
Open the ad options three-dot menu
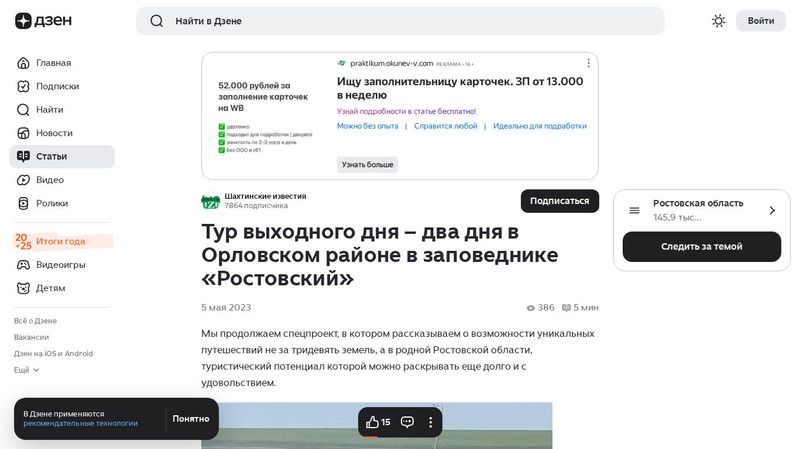(x=588, y=63)
